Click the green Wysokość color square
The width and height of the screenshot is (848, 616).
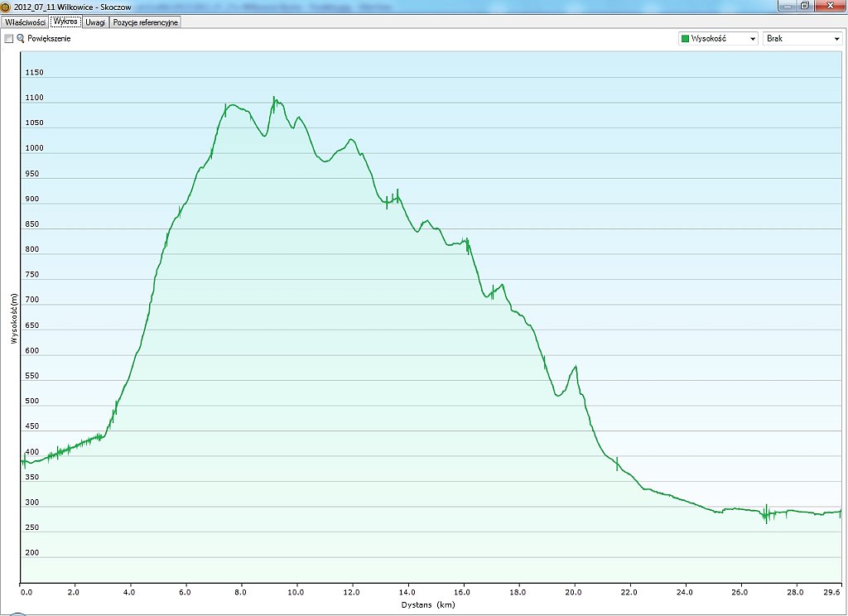coord(685,39)
